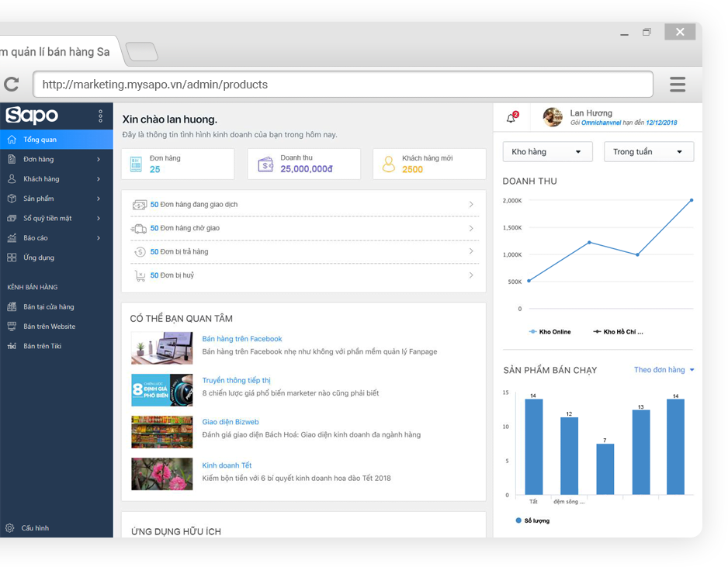
Task: Click the Khách hàng mới user icon
Action: (389, 164)
